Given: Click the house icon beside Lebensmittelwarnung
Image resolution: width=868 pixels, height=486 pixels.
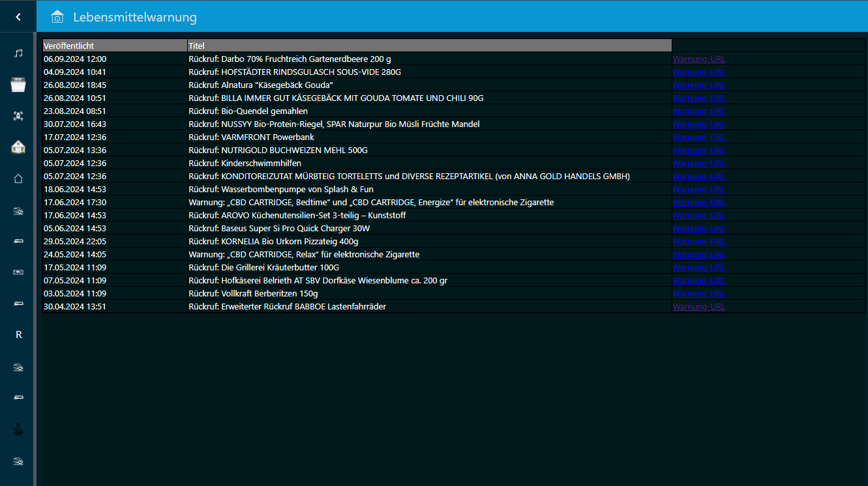Looking at the screenshot, I should pos(57,17).
